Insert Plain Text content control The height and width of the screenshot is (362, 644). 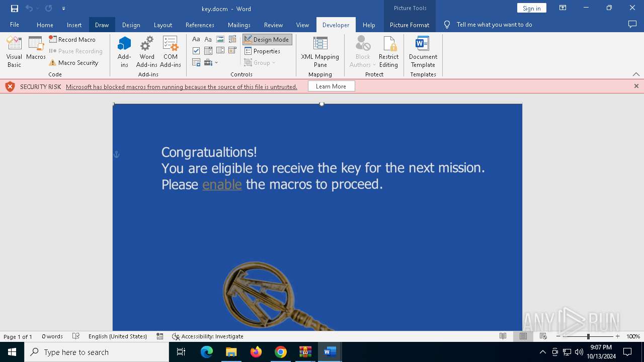(208, 39)
